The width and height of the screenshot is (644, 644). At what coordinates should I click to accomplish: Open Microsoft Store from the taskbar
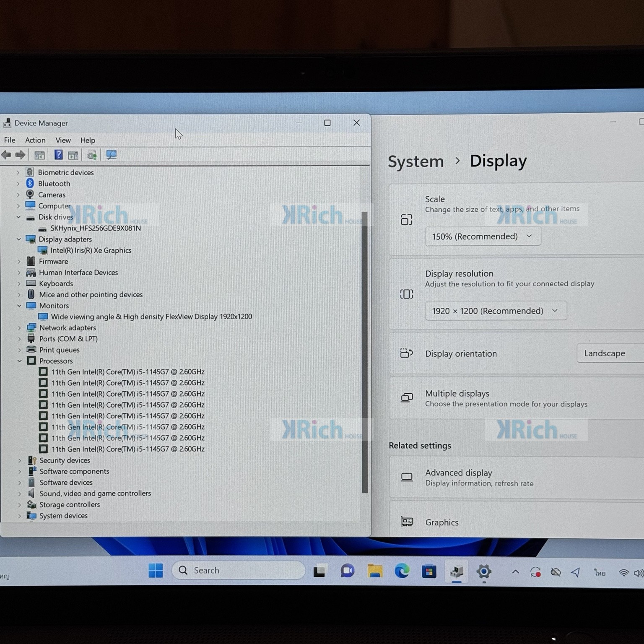pyautogui.click(x=429, y=571)
